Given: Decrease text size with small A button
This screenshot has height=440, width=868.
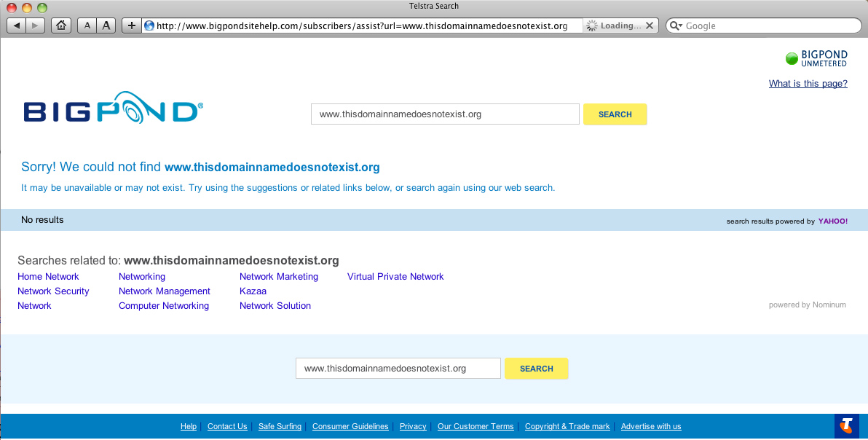Looking at the screenshot, I should (87, 25).
